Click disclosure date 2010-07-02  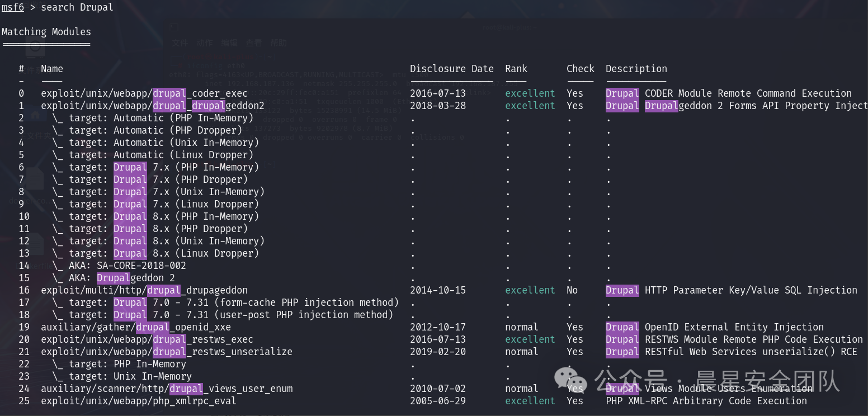(438, 389)
